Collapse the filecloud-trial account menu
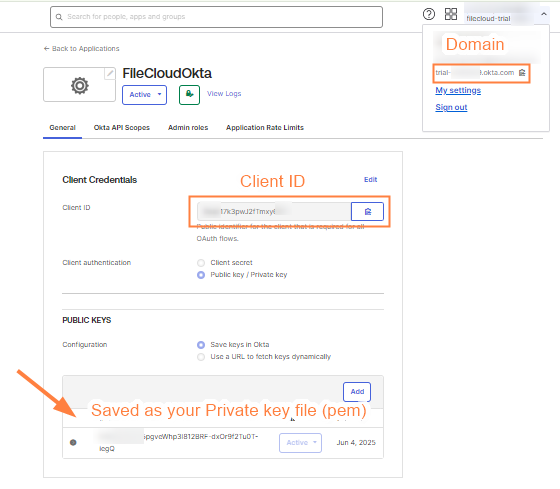The image size is (560, 489). coord(544,14)
